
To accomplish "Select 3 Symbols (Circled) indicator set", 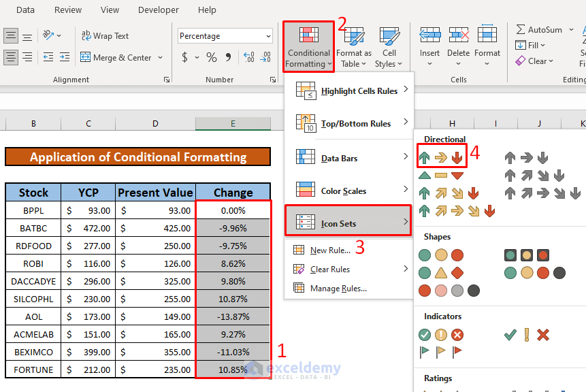I will tap(441, 334).
